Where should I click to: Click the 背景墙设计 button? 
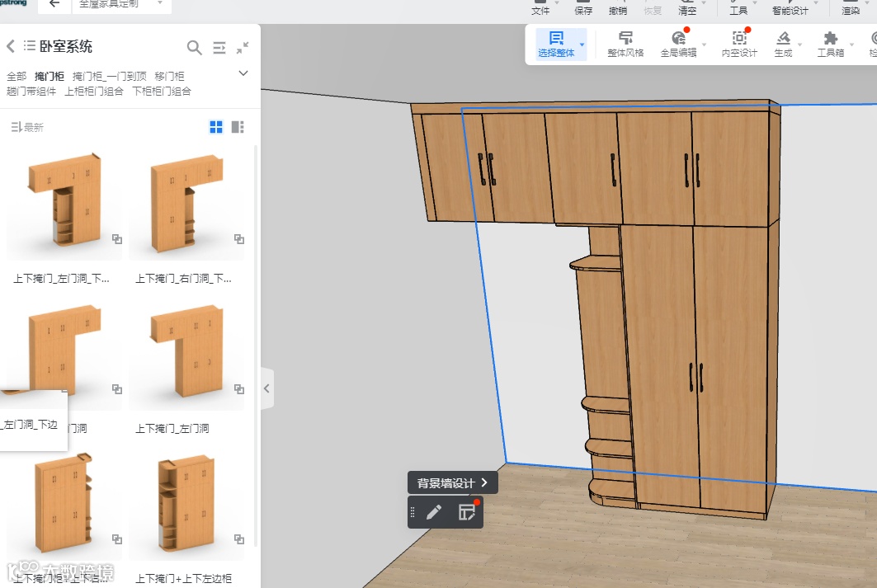tap(452, 483)
